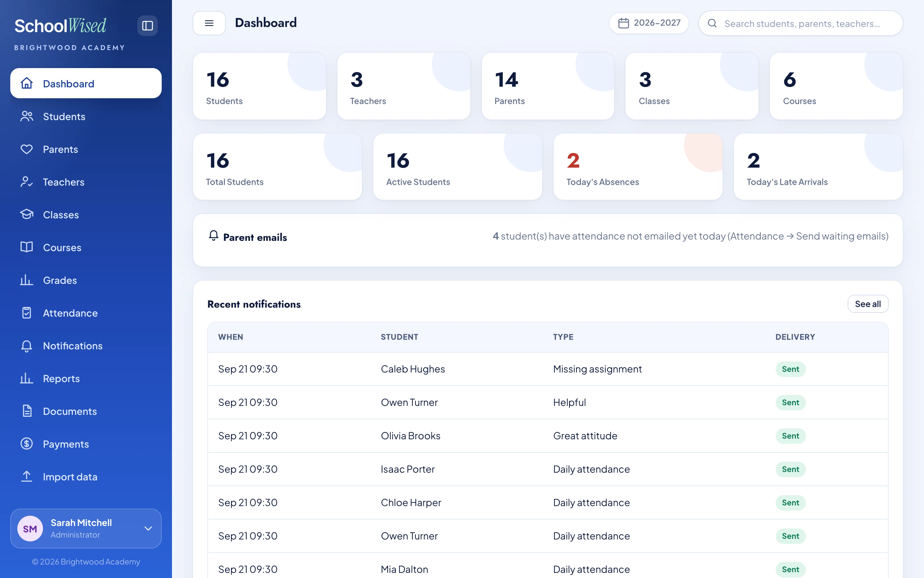The width and height of the screenshot is (924, 578).
Task: Open the Reports section
Action: click(86, 379)
